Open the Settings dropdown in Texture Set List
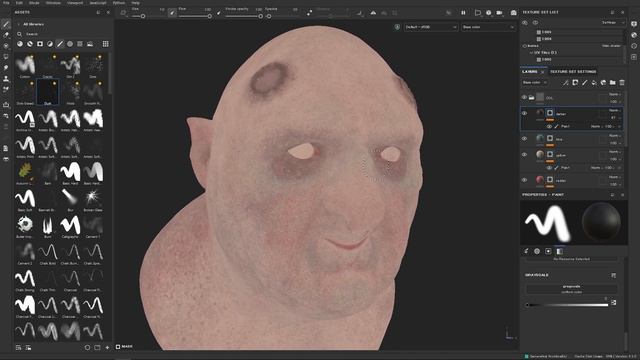The height and width of the screenshot is (360, 640). coord(612,23)
